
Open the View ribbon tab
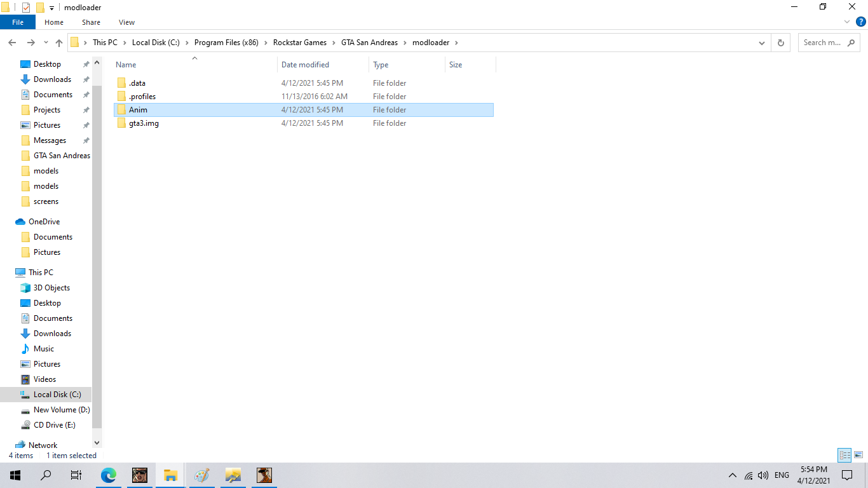127,22
